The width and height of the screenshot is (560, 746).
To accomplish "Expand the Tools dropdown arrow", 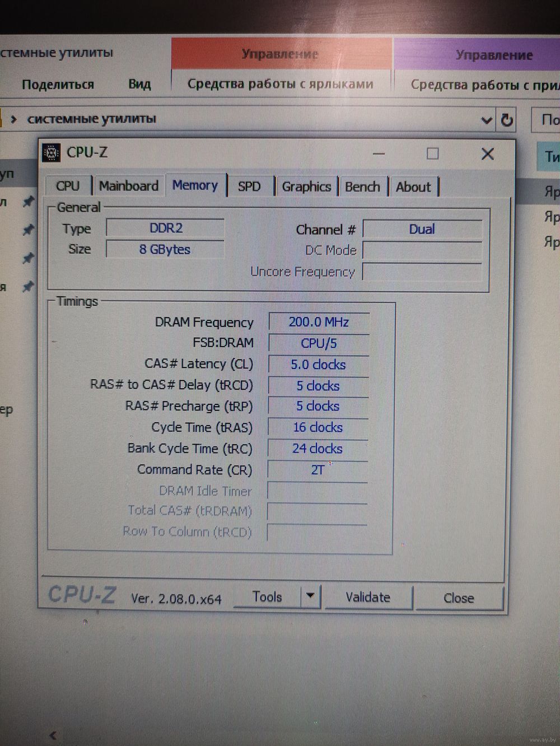I will click(311, 597).
